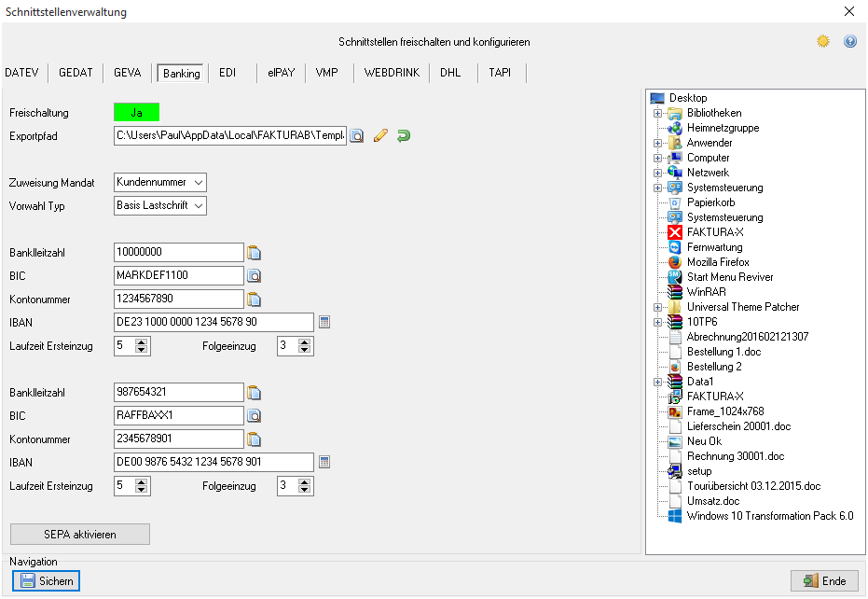Switch to the WEBDRINK tab
The height and width of the screenshot is (599, 868).
(x=392, y=73)
